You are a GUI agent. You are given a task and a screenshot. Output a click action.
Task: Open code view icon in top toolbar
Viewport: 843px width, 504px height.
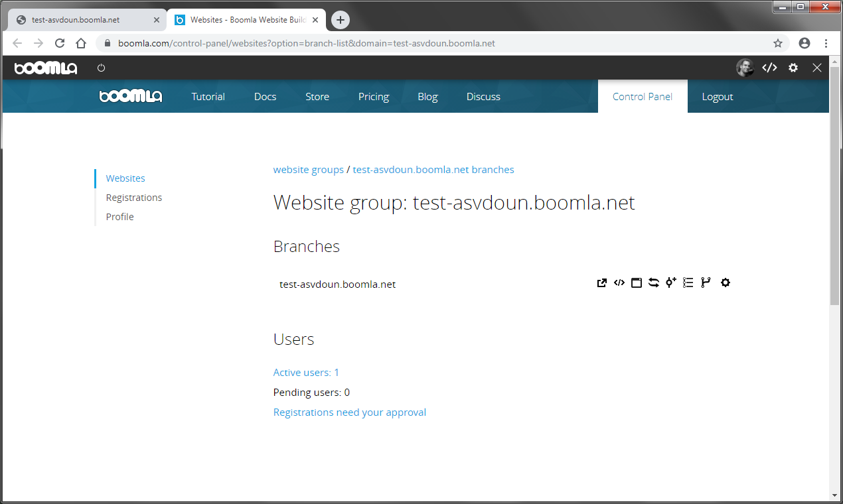point(769,68)
